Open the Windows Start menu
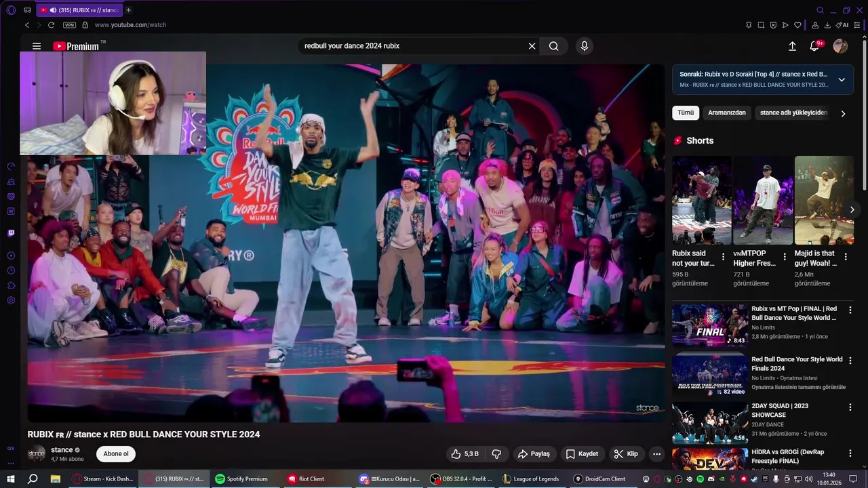Screen dimensions: 868x488 11,479
